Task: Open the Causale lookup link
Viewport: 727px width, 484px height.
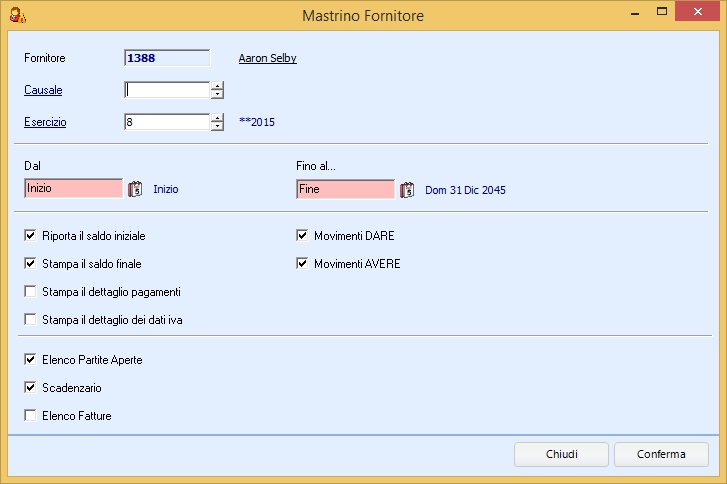Action: click(43, 90)
